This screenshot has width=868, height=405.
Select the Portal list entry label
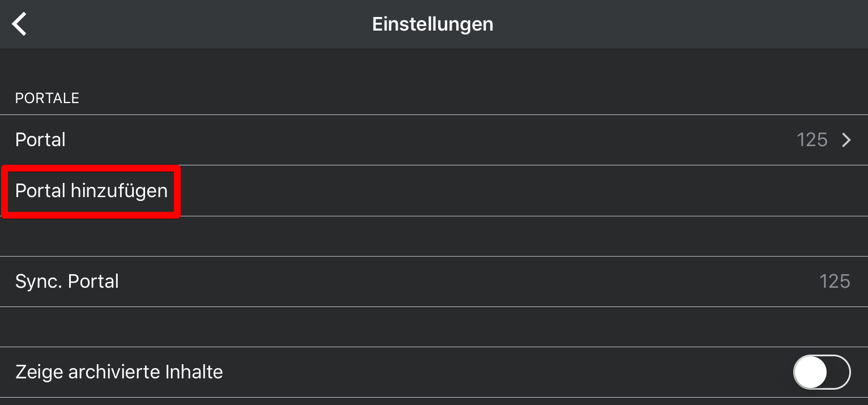point(40,140)
